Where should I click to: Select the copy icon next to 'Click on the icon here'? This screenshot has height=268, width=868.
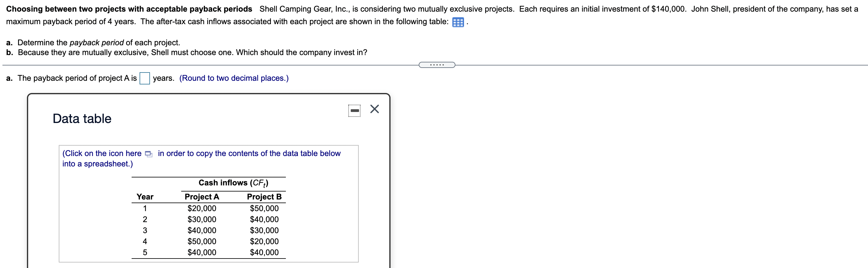[x=149, y=154]
